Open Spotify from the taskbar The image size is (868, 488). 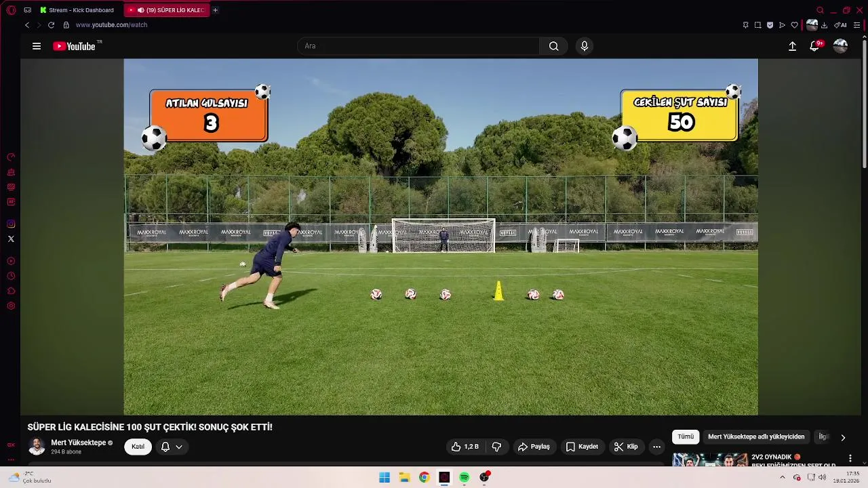465,477
